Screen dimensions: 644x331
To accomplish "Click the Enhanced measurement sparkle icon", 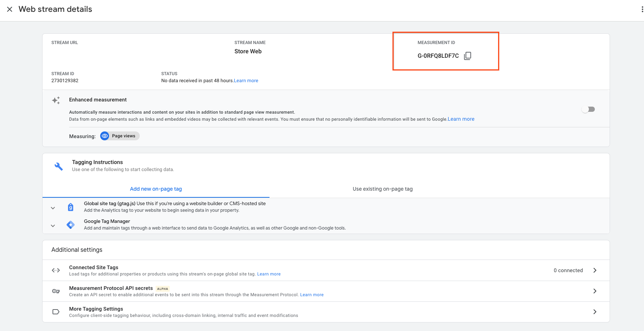I will tap(56, 100).
